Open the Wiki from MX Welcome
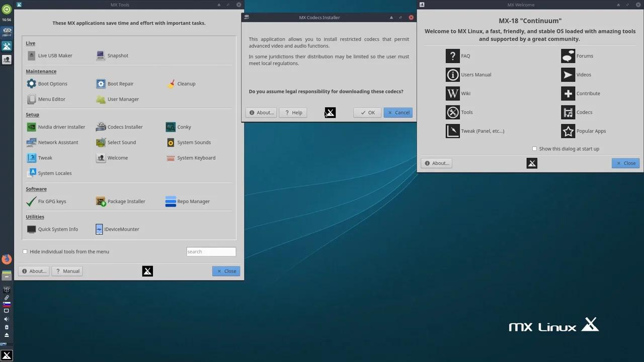This screenshot has height=362, width=644. pyautogui.click(x=465, y=93)
